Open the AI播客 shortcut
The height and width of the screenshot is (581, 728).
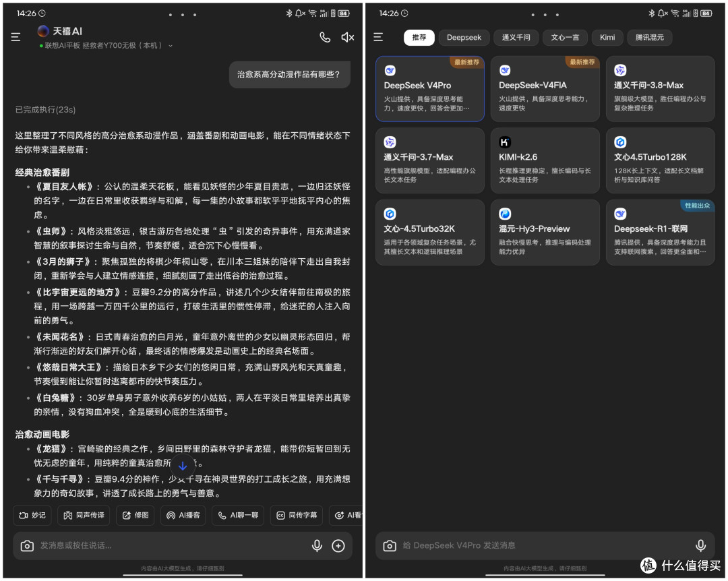click(183, 515)
